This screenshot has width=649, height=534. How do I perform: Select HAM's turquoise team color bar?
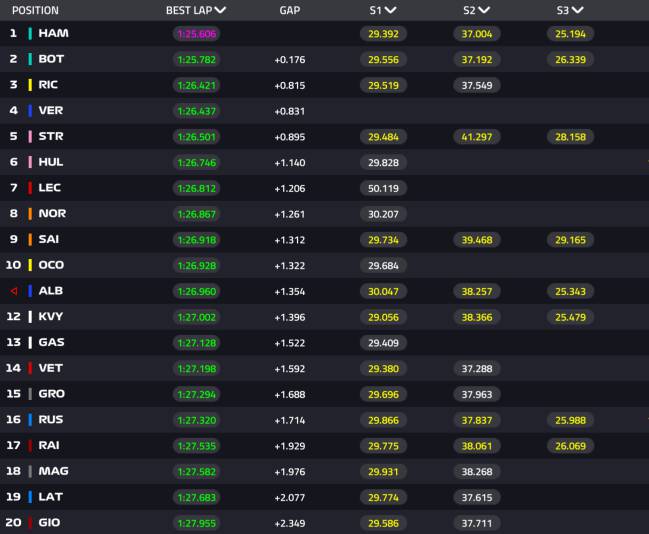[30, 33]
